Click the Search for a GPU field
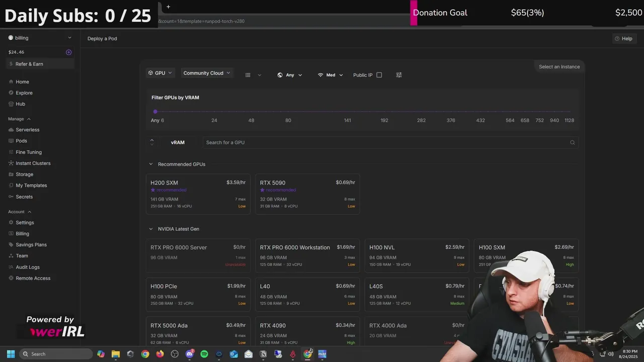Viewport: 644px width, 362px height. 390,142
